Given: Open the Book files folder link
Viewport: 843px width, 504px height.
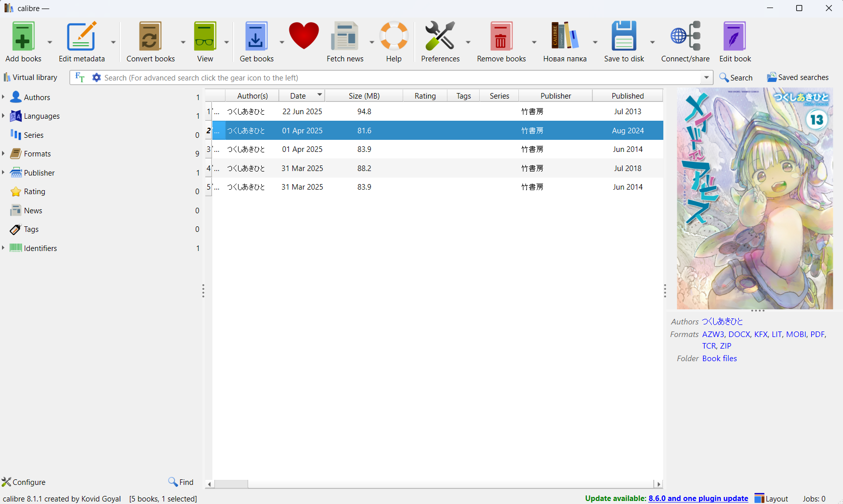Looking at the screenshot, I should pyautogui.click(x=719, y=358).
